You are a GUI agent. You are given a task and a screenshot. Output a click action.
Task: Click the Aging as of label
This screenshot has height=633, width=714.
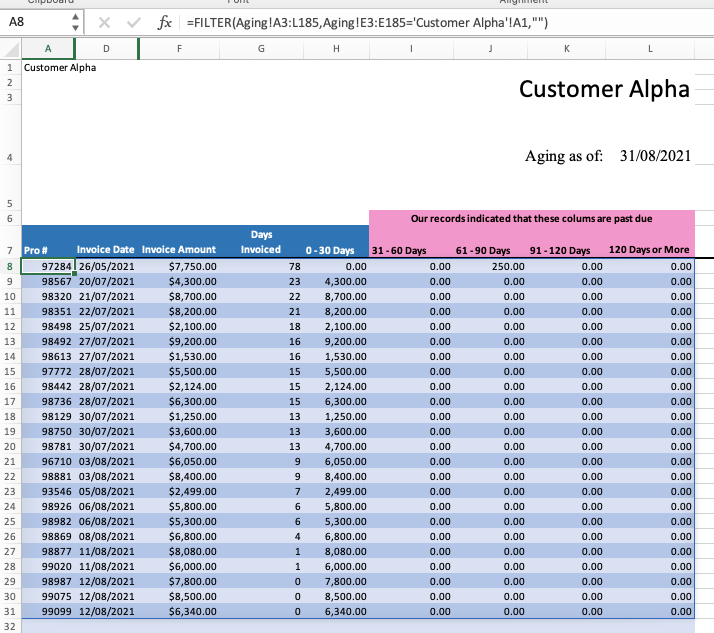564,156
